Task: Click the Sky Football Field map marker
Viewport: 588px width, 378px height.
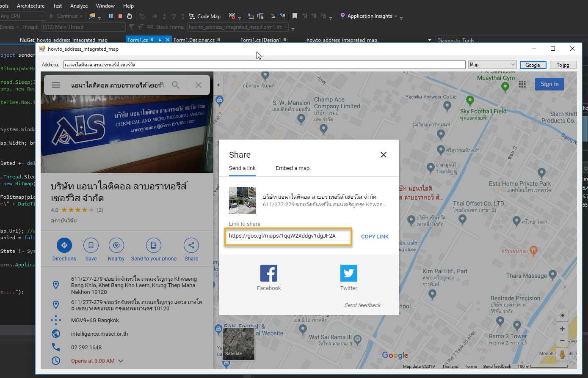Action: (x=470, y=101)
